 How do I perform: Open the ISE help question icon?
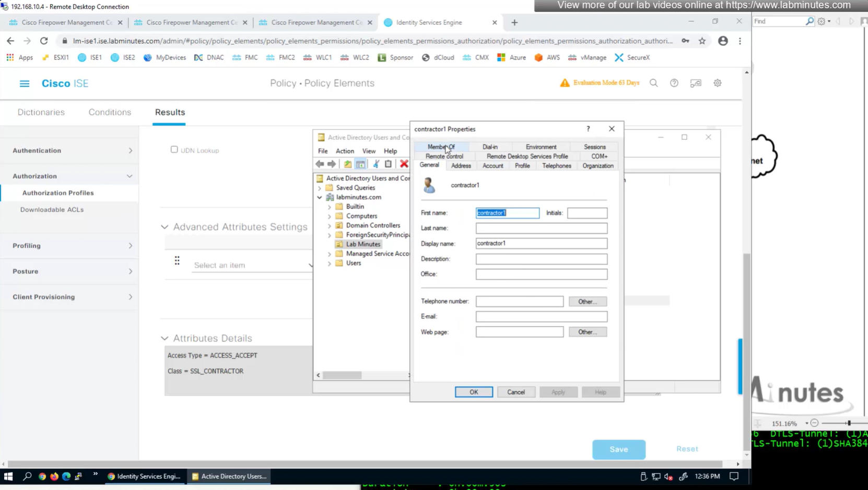coord(674,83)
